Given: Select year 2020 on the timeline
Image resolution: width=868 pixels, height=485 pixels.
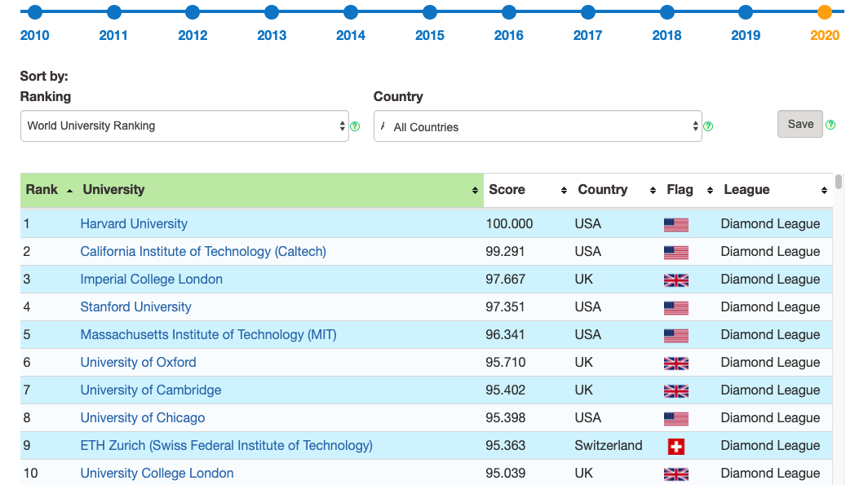Looking at the screenshot, I should 825,12.
